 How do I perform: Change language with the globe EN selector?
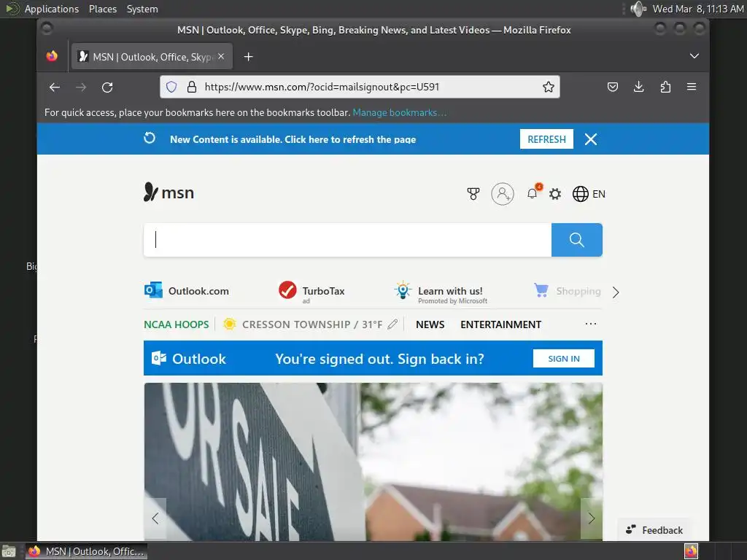pyautogui.click(x=589, y=194)
